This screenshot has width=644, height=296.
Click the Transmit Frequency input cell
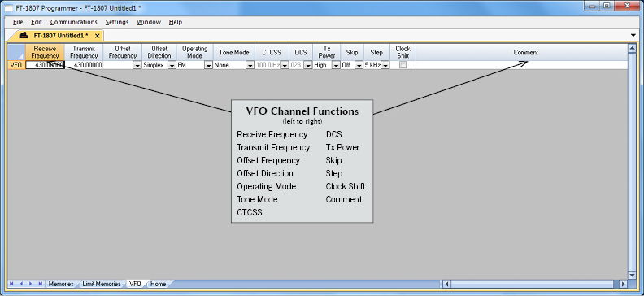[x=84, y=65]
